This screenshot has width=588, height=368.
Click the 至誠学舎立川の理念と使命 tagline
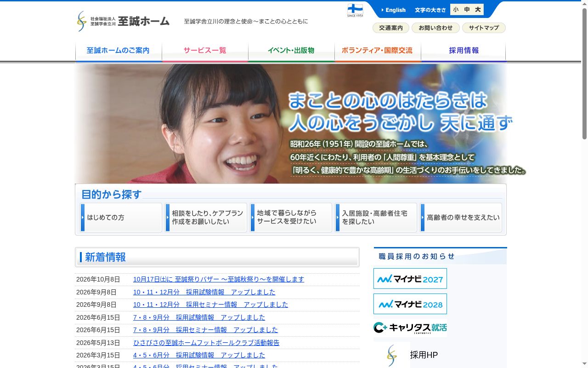tap(246, 22)
